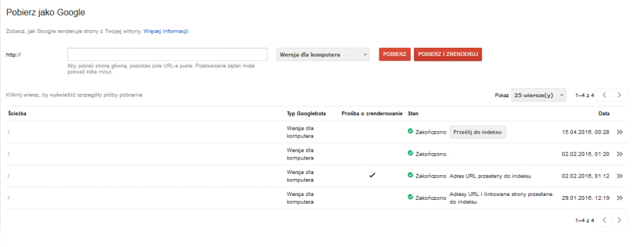The height and width of the screenshot is (247, 644).
Task: Click the Prośba o zrenderowanie column header
Action: coord(372,113)
